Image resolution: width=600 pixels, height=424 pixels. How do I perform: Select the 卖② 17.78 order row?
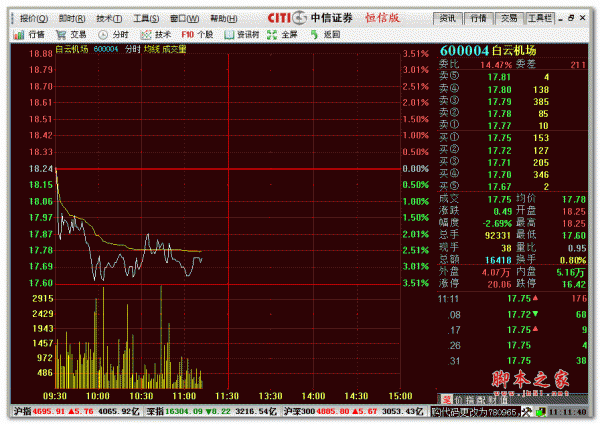tap(512, 113)
